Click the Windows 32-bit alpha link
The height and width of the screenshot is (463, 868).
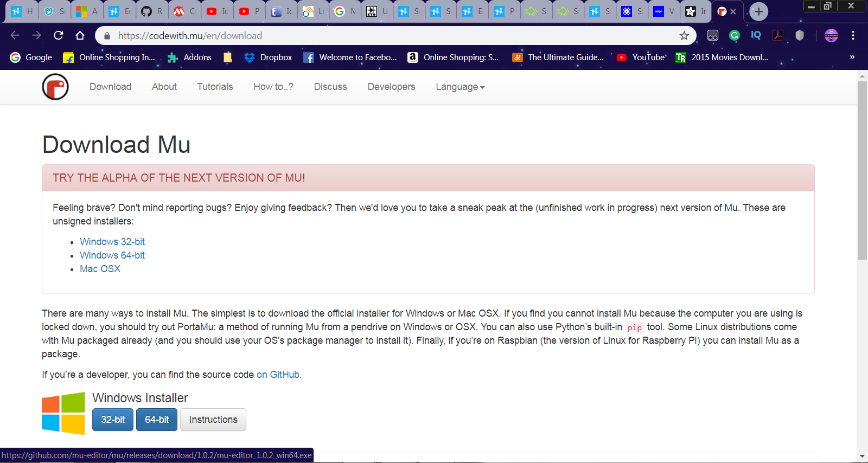(112, 242)
